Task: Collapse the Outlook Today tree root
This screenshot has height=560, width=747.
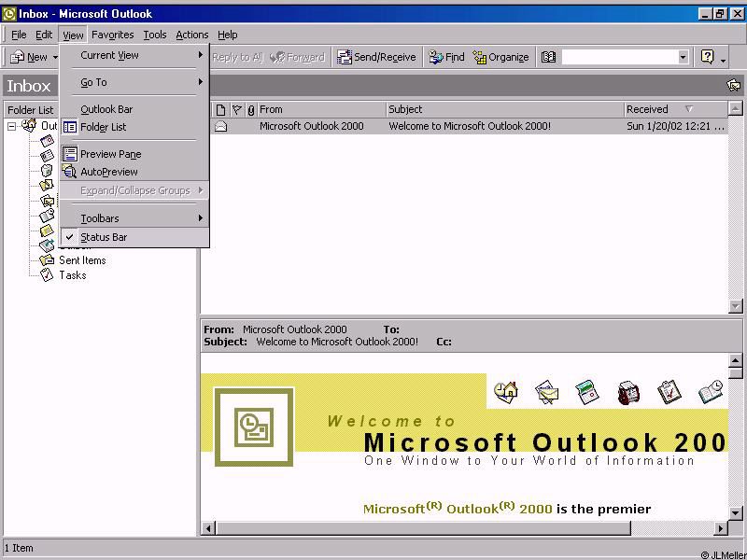Action: 11,126
